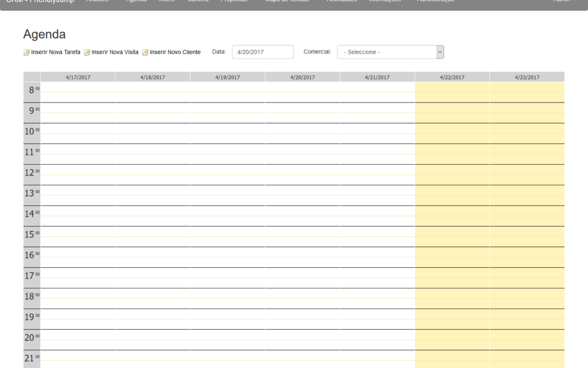
Task: Open the Administração menu
Action: click(x=437, y=2)
